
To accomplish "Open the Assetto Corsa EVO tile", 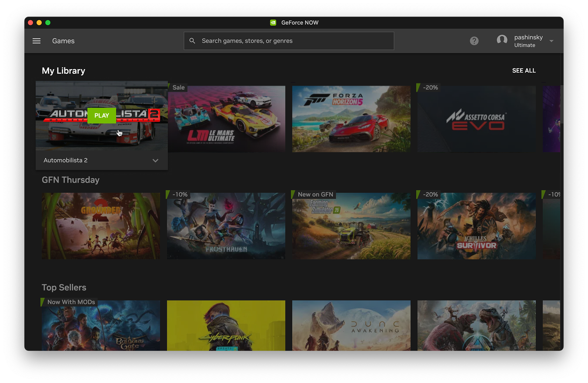I will coord(477,119).
